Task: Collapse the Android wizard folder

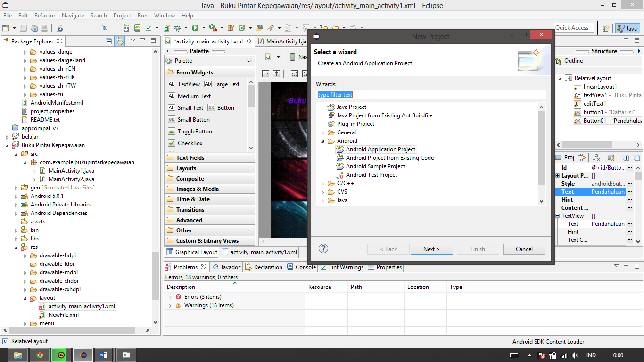Action: [323, 141]
